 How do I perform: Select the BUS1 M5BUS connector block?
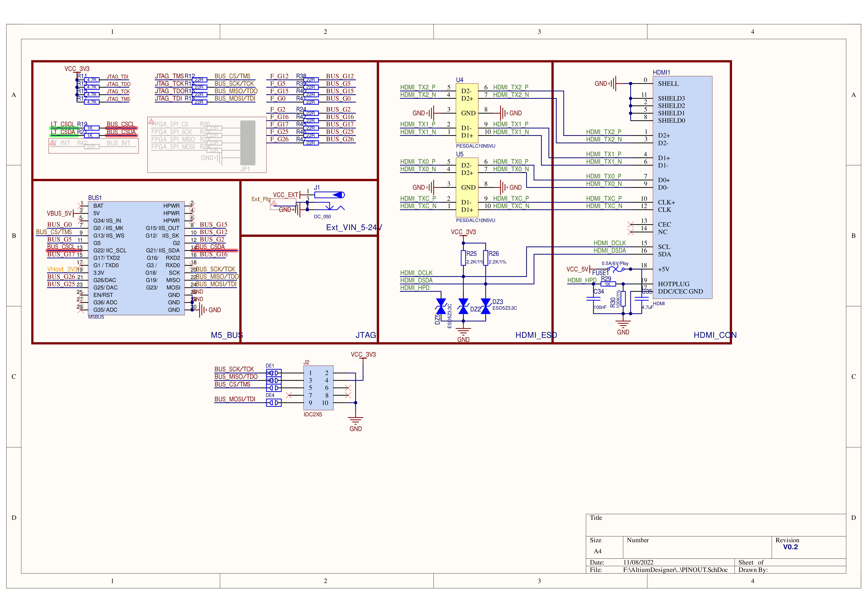(136, 258)
